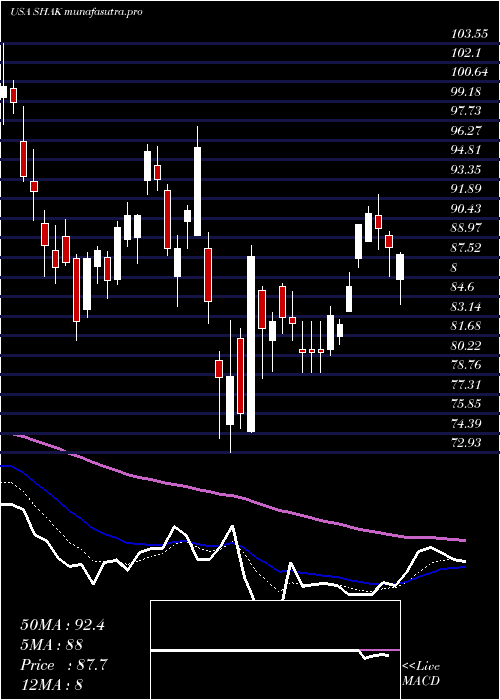Click inside the Live MACD inset chart
The image size is (500, 700).
click(275, 650)
